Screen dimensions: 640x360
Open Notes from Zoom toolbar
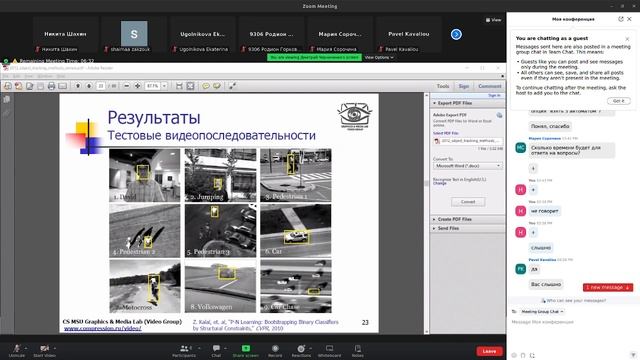(358, 350)
